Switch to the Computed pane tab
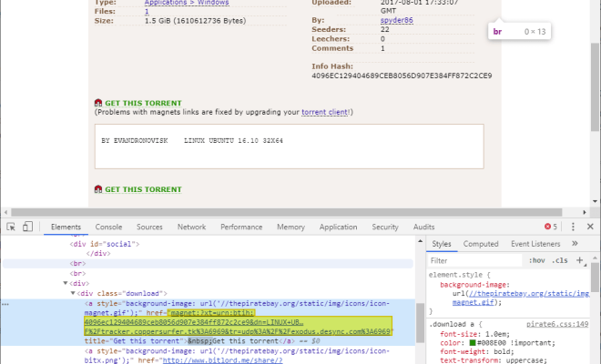601x364 pixels. pos(481,244)
